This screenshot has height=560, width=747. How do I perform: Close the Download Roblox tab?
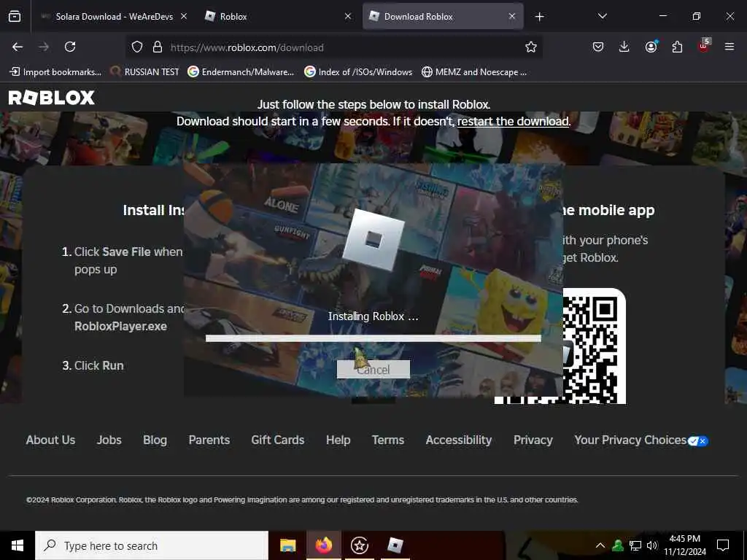click(512, 16)
